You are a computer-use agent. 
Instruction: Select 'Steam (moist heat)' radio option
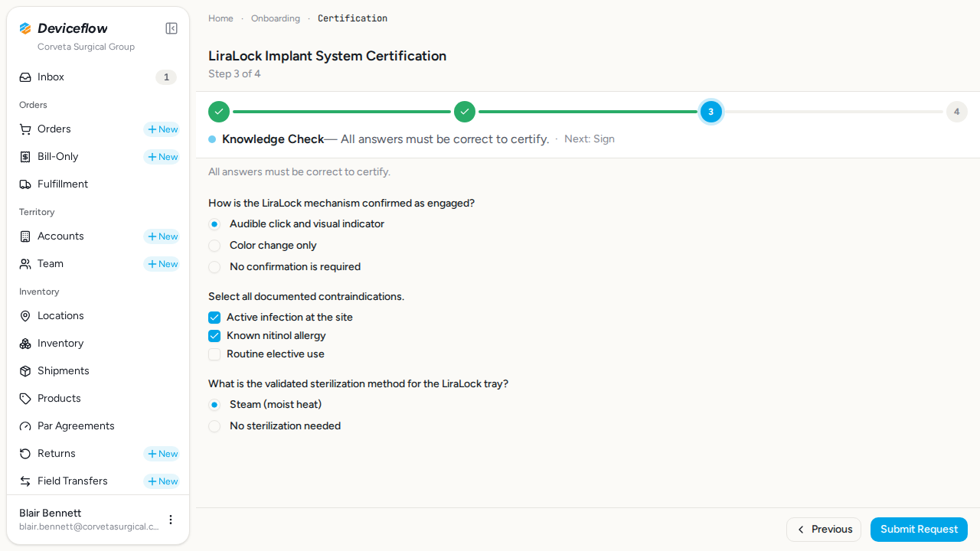click(214, 405)
